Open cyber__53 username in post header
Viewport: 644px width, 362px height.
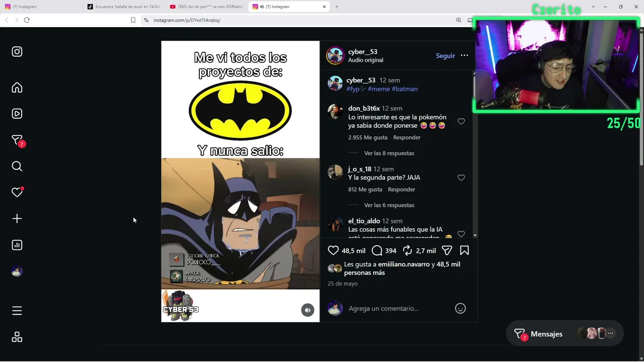point(363,52)
